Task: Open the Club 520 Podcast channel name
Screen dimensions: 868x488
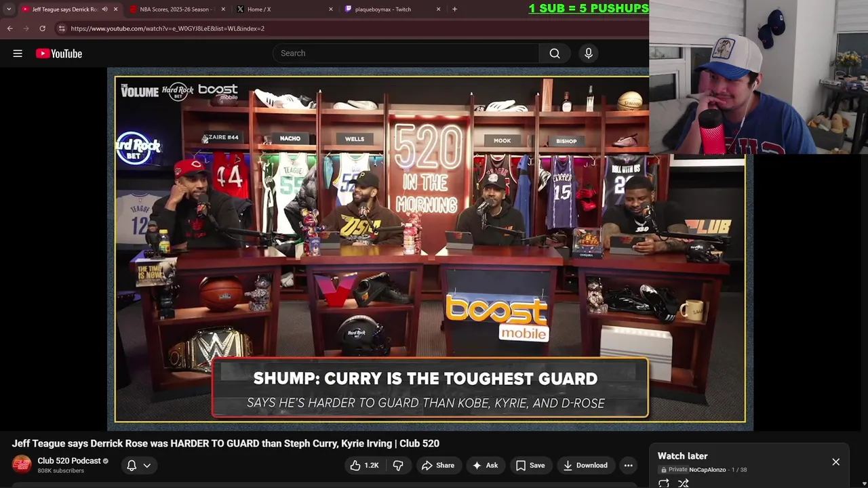Action: (69, 461)
